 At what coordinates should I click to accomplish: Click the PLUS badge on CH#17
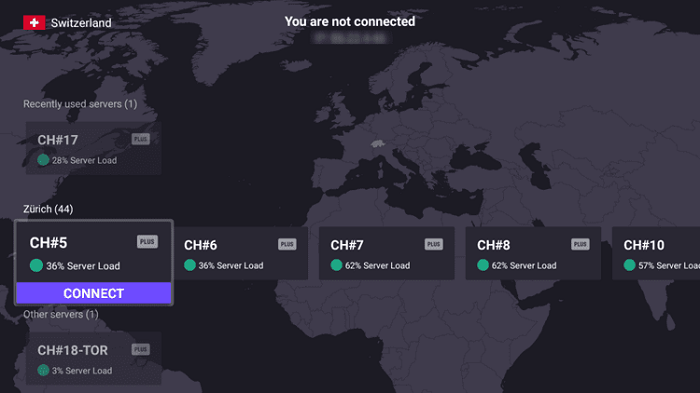tap(141, 139)
